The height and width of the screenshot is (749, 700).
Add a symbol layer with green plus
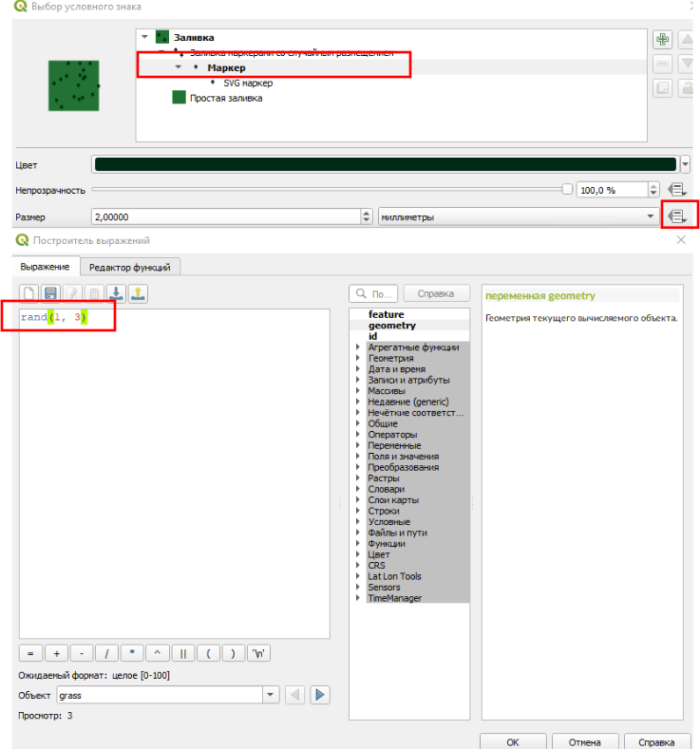coord(662,39)
